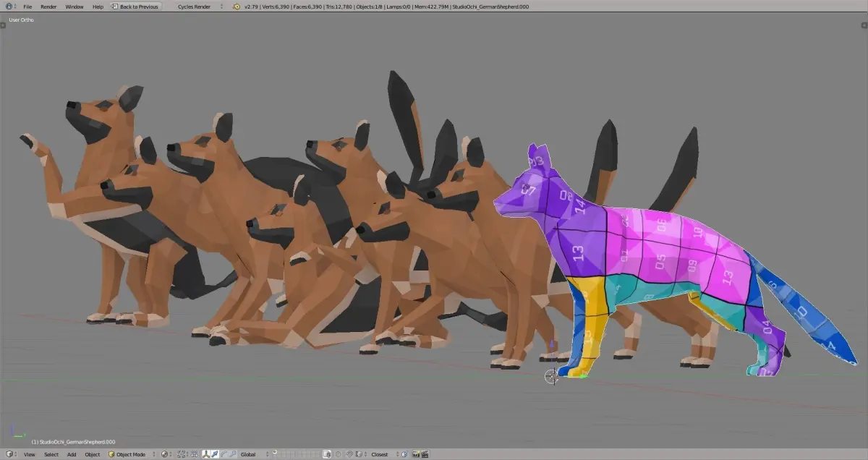Open the Cycles Render engine dropdown
The height and width of the screenshot is (460, 868).
click(200, 6)
